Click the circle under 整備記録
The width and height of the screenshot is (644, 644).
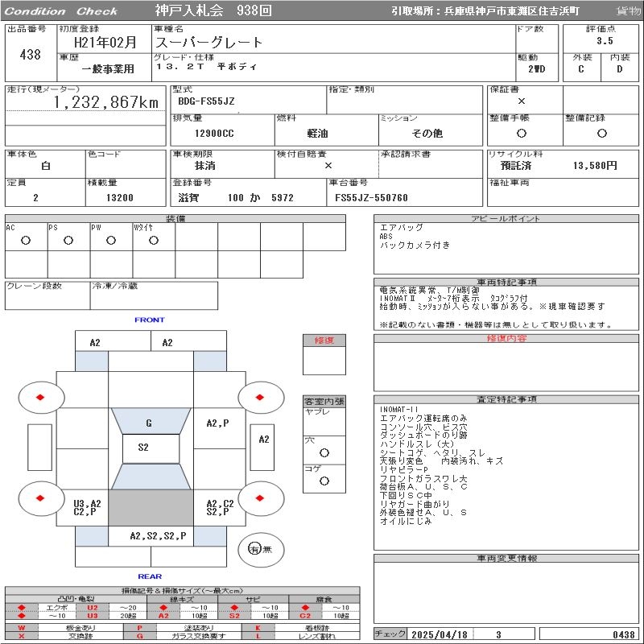(602, 133)
